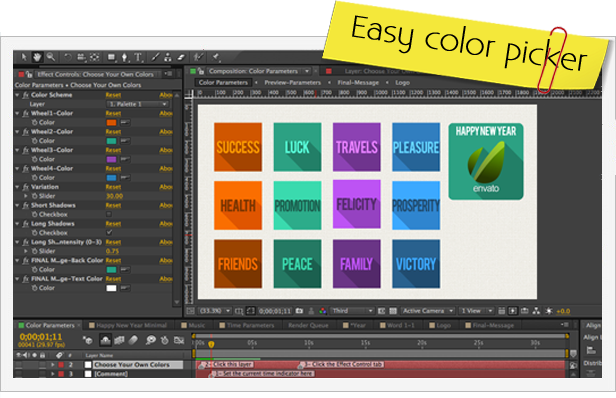Select the Hand tool in toolbar
Viewport: 616px width, 398px height.
37,57
